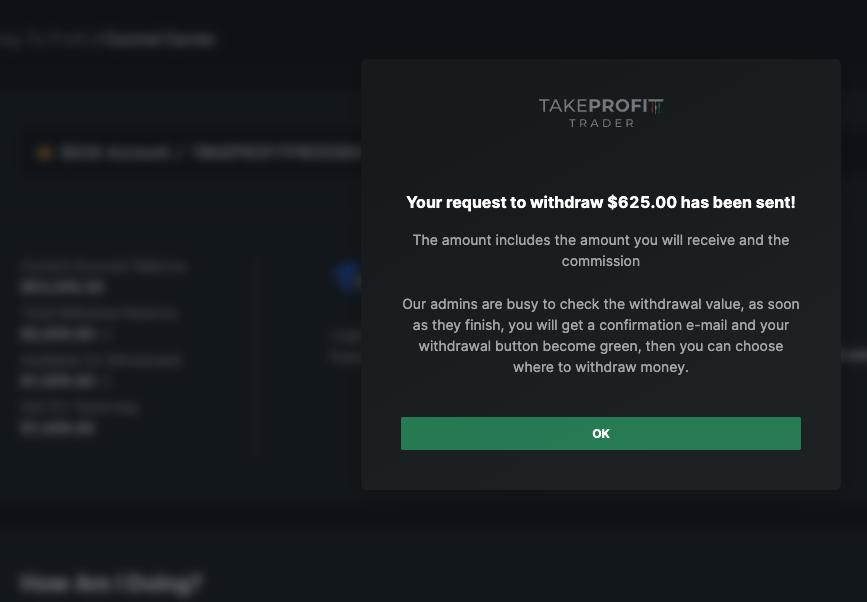This screenshot has height=602, width=867.
Task: Click the TakeProfit Trader logo
Action: [601, 113]
